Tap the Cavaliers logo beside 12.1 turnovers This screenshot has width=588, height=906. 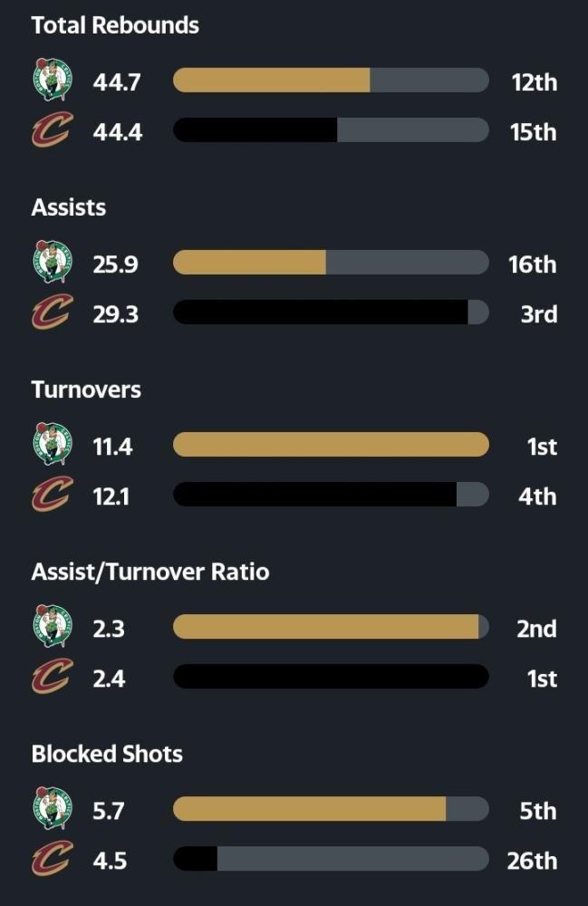click(53, 494)
